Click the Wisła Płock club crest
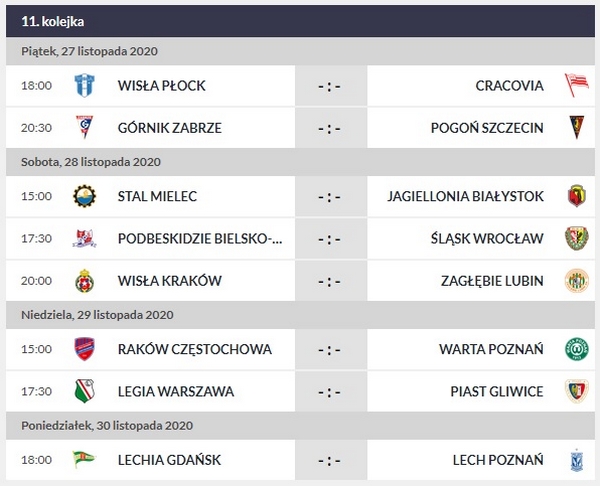 point(84,86)
